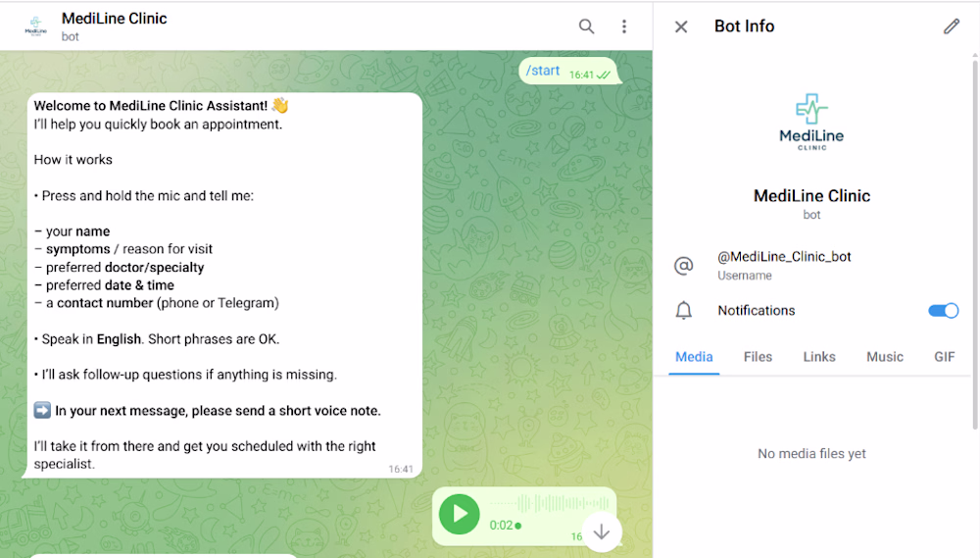Click the MediLine Clinic logo in Bot Info
This screenshot has height=558, width=980.
(811, 122)
